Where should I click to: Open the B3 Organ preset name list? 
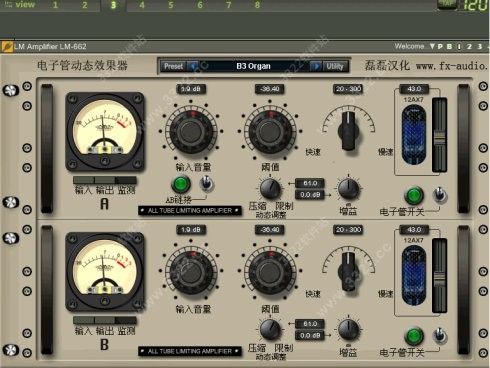(x=254, y=66)
